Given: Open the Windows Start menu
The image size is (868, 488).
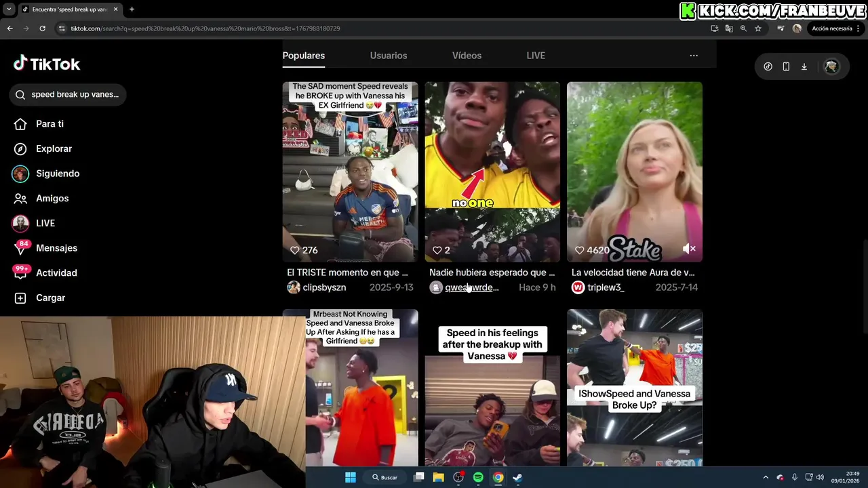Looking at the screenshot, I should tap(351, 477).
